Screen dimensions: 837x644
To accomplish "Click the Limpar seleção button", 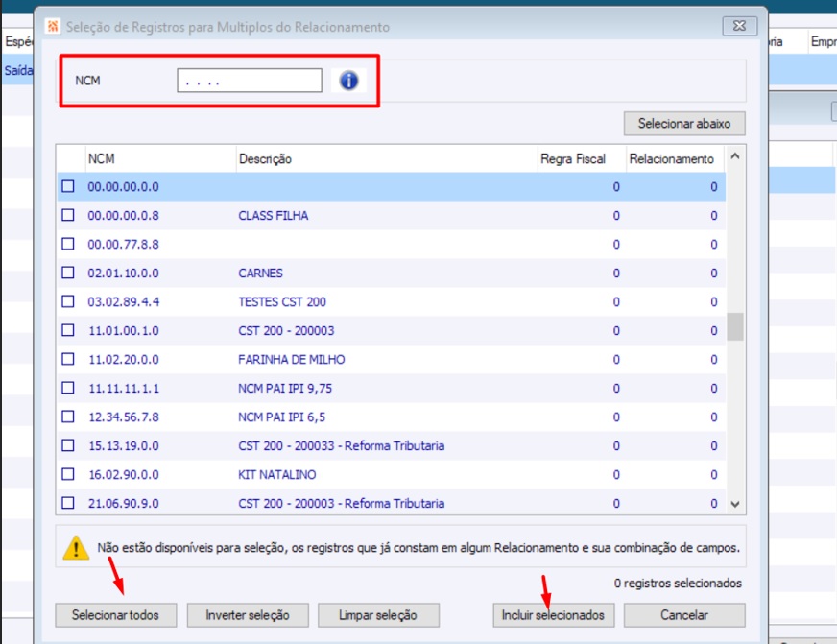I will (x=378, y=615).
